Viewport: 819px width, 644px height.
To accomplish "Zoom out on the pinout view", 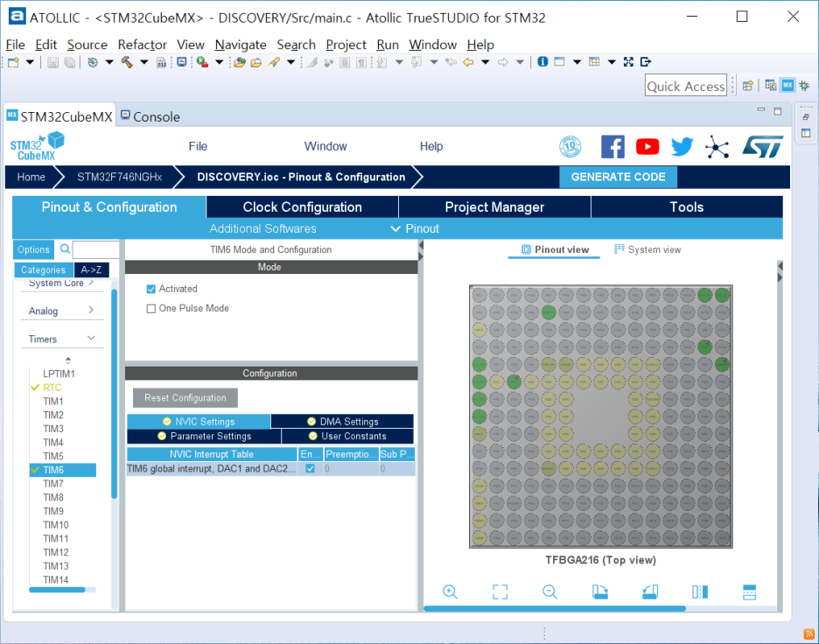I will (x=549, y=591).
